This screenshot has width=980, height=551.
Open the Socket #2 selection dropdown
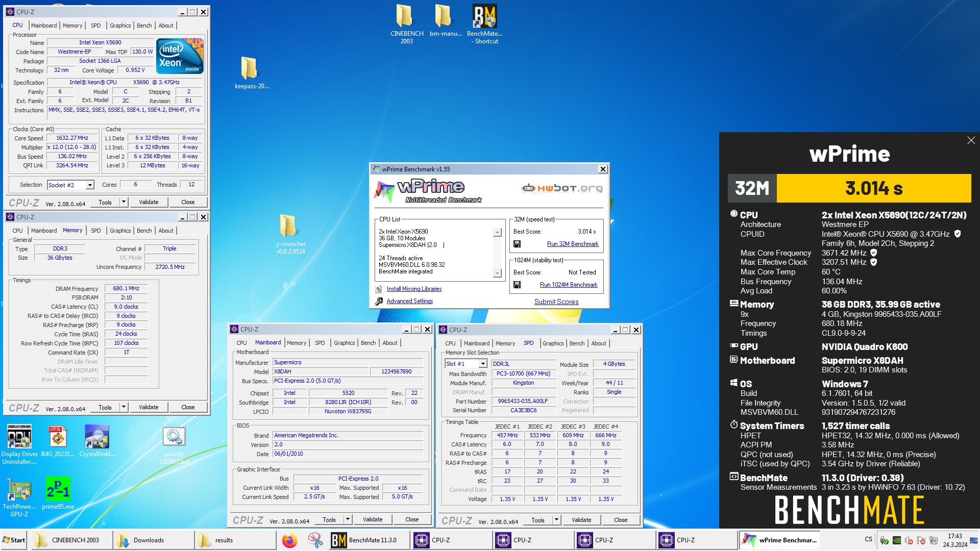point(70,185)
